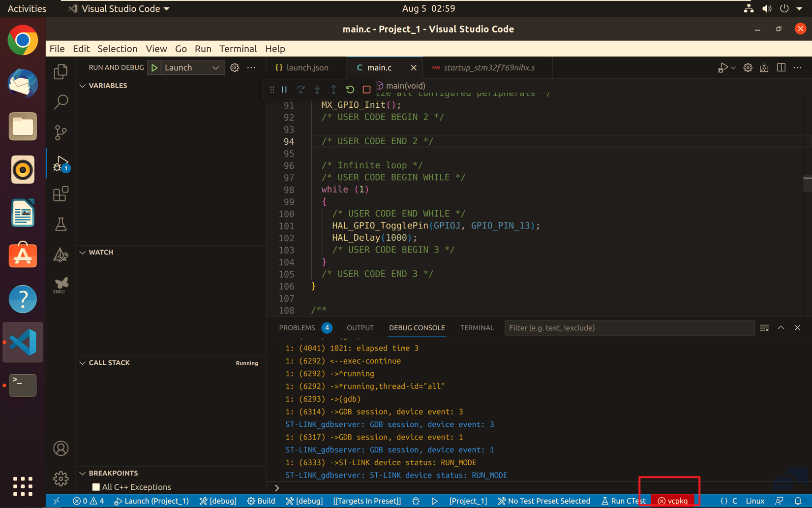Click Build in the status bar
Screen dimensions: 812x508
click(x=261, y=501)
